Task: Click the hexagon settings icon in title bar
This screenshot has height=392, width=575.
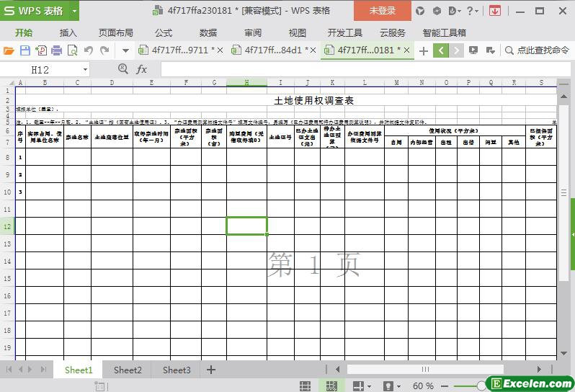Action: coord(437,11)
